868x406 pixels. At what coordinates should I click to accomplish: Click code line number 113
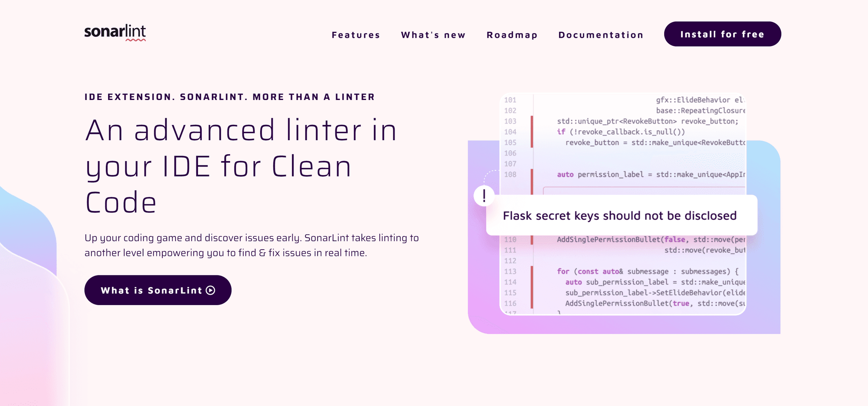510,271
